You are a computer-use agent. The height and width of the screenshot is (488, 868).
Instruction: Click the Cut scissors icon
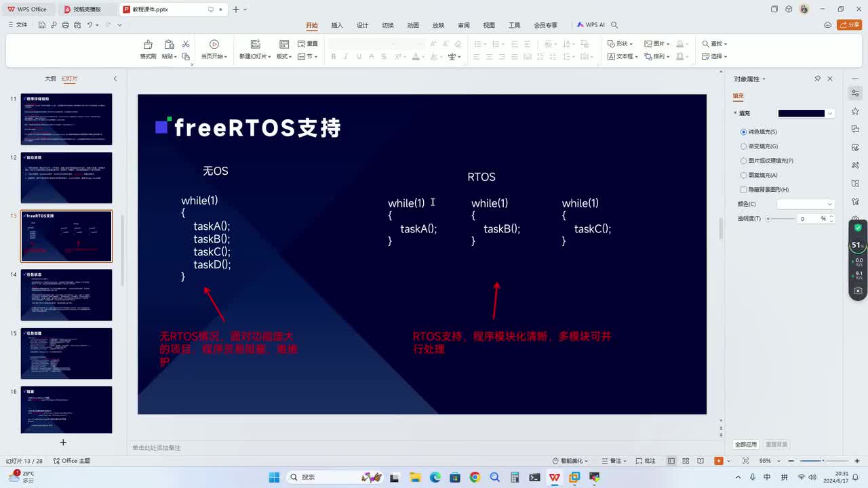click(x=186, y=44)
